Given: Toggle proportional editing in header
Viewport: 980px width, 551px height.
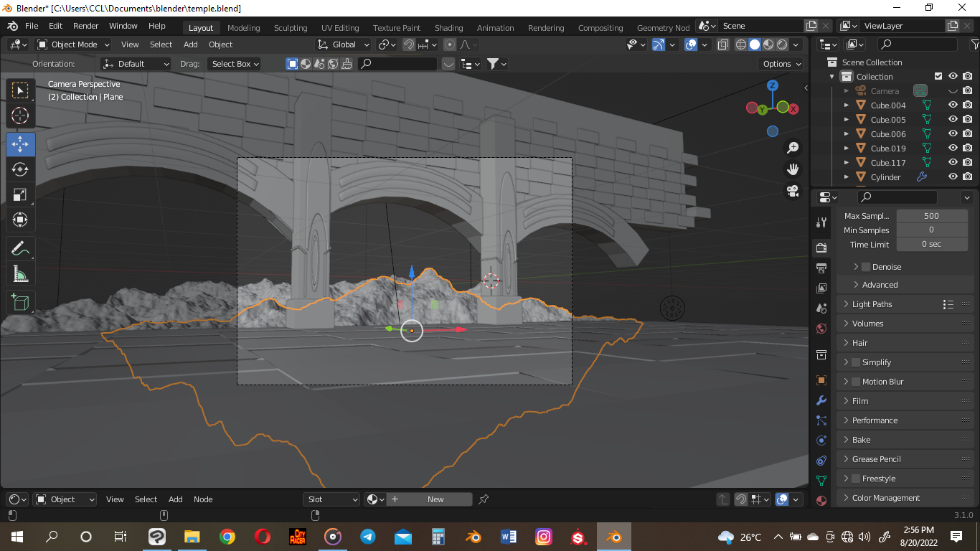Looking at the screenshot, I should click(450, 44).
